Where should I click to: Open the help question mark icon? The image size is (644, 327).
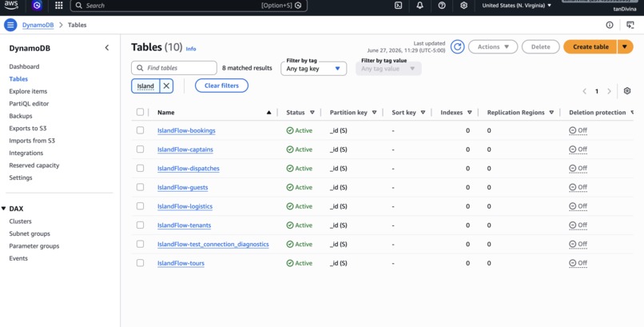click(x=442, y=6)
